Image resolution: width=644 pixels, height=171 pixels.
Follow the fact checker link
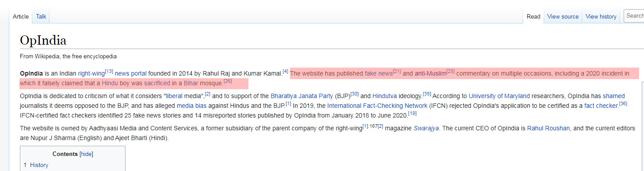pos(601,106)
